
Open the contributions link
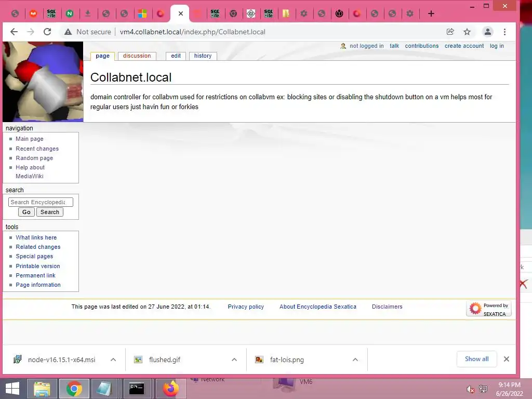[422, 46]
